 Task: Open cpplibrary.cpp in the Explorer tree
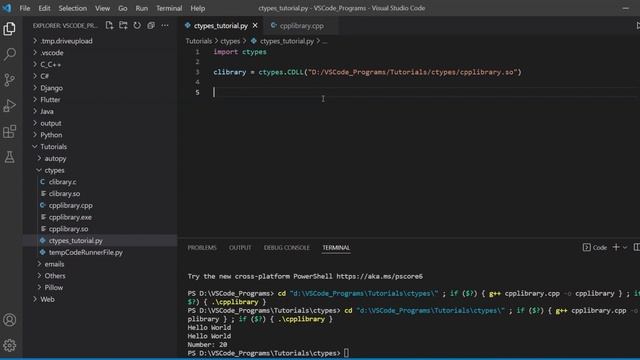[70, 205]
